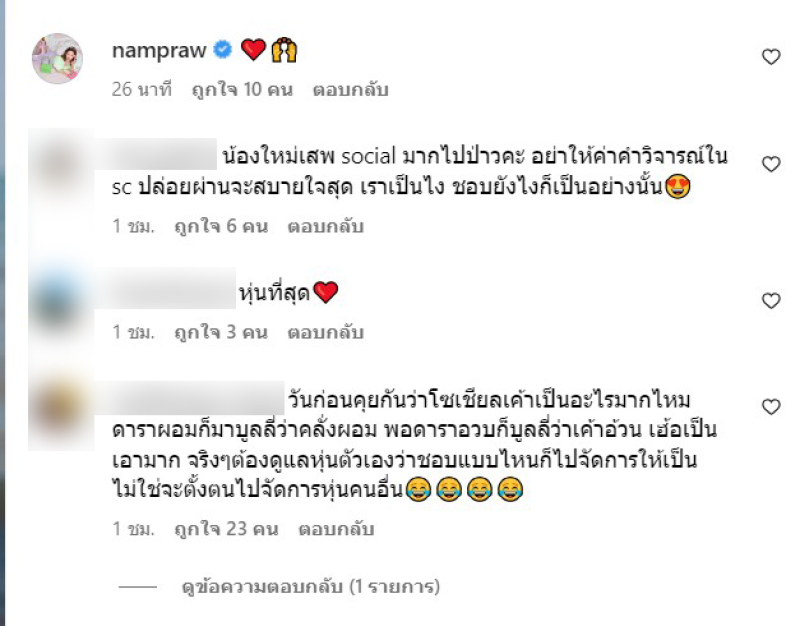Screen dimensions: 800x626
Task: Like the หุ่นที่สุด comment heart icon
Action: click(x=771, y=301)
